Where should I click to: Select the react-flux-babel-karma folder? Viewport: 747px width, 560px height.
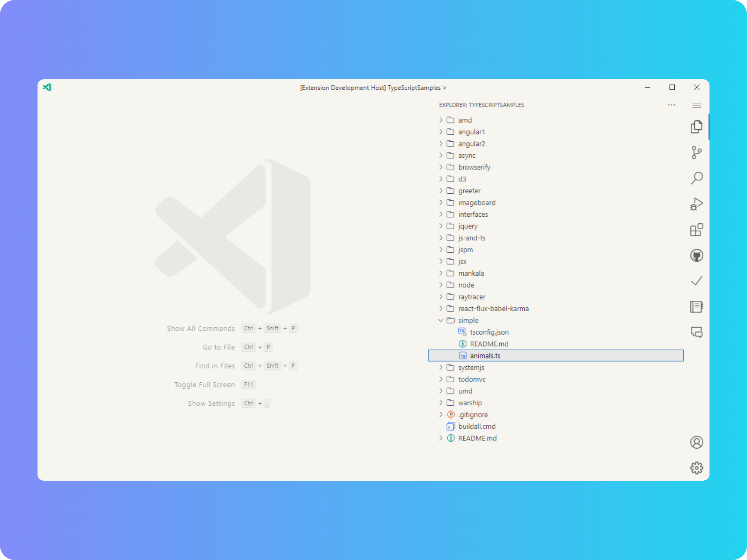pyautogui.click(x=556, y=309)
